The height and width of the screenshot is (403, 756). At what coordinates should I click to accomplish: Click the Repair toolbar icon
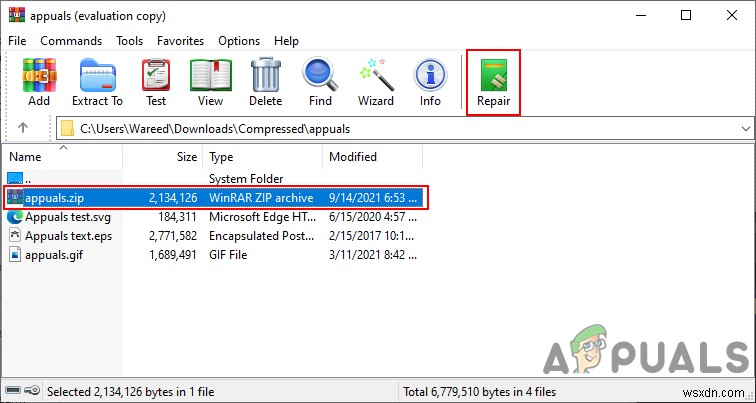(x=493, y=75)
